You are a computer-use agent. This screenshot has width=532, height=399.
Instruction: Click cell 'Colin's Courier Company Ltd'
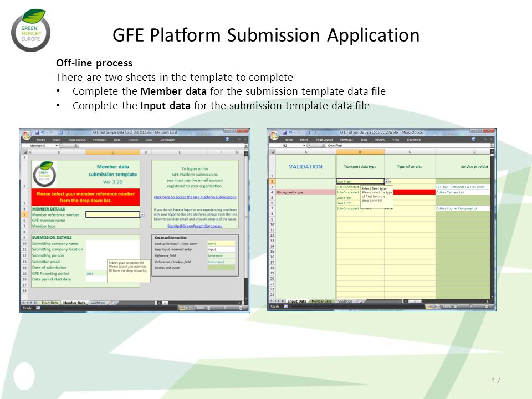pos(463,208)
